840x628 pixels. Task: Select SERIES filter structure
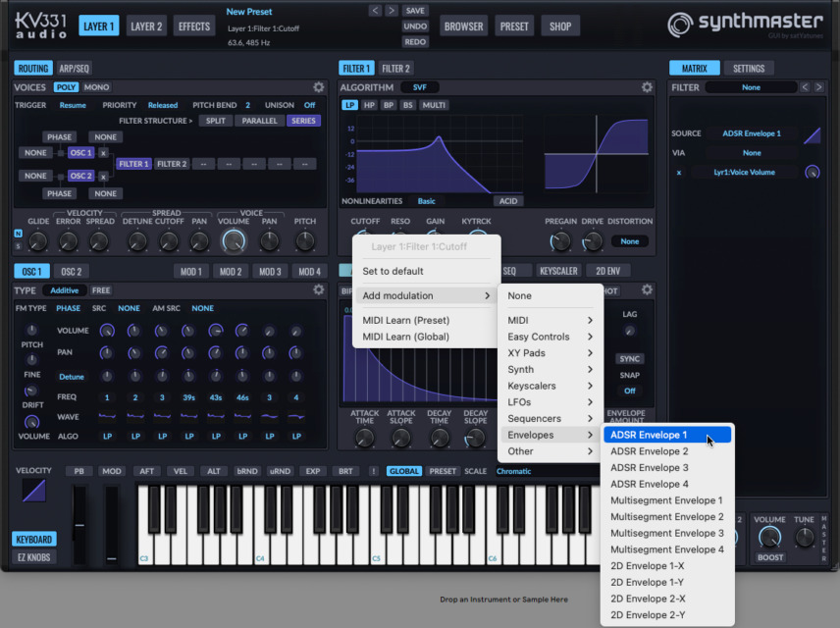coord(304,121)
